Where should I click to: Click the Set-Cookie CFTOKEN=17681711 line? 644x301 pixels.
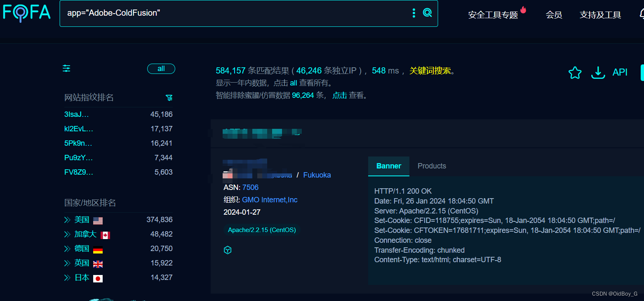tap(507, 230)
